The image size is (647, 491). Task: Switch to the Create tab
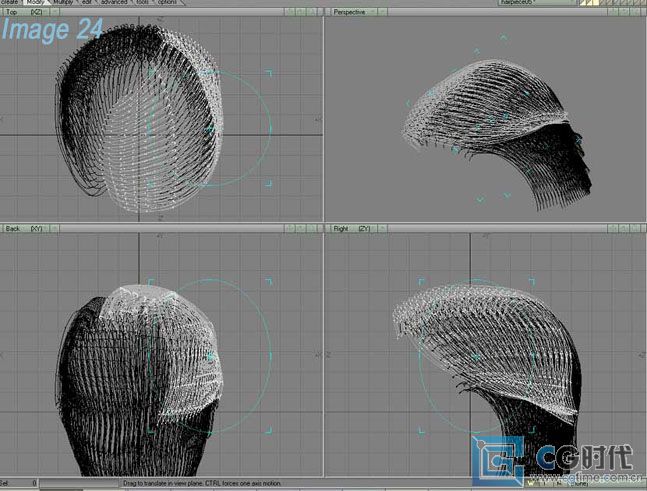(10, 3)
